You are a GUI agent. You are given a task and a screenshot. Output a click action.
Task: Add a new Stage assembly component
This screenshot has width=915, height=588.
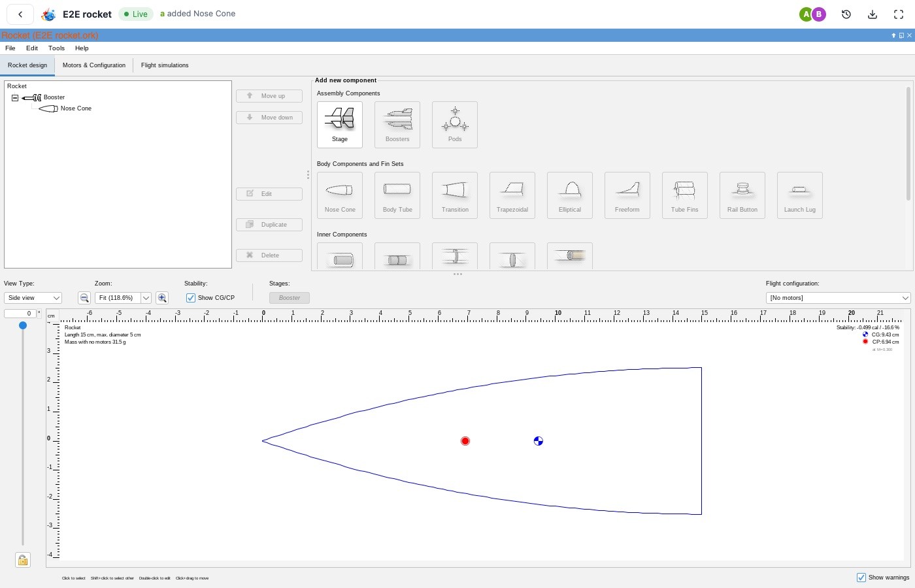point(340,125)
